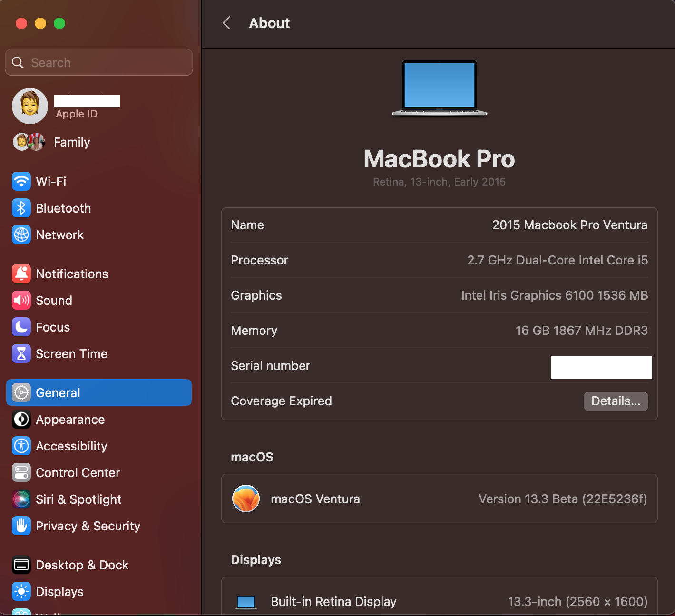Click the 'macOS Ventura' name text
The height and width of the screenshot is (616, 675).
tap(315, 499)
